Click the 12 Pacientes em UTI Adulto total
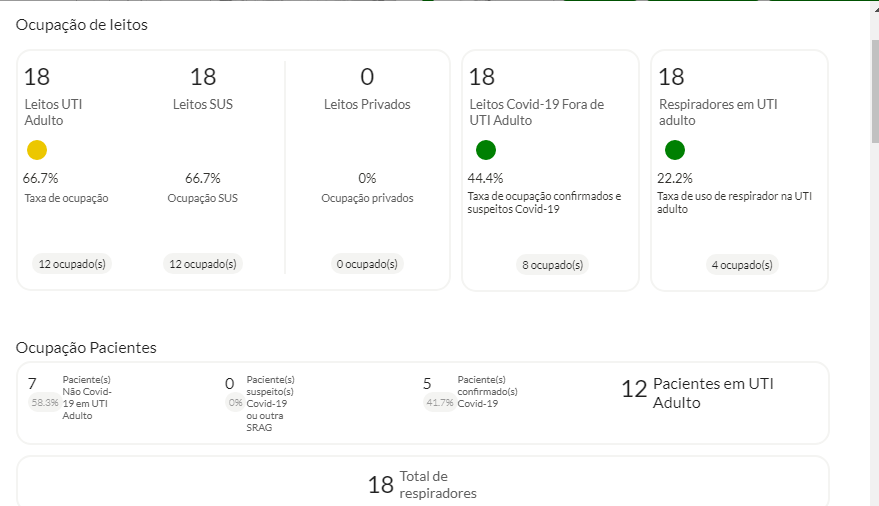 [697, 393]
